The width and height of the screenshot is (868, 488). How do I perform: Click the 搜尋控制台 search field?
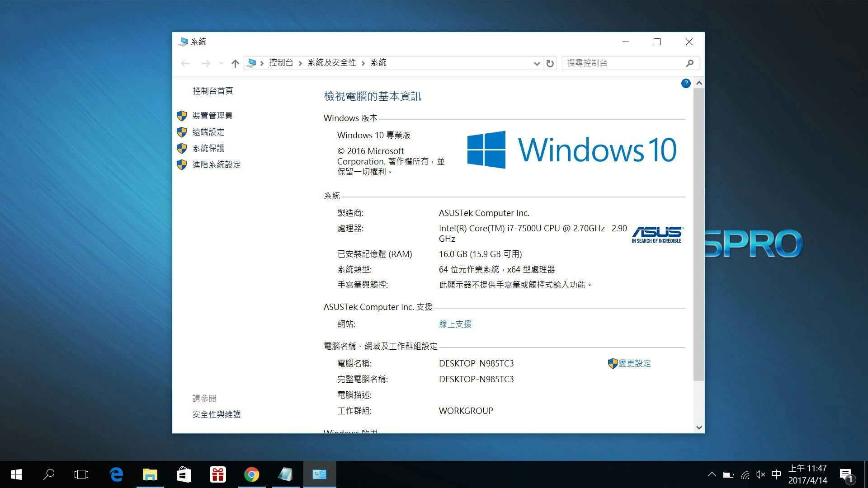624,63
